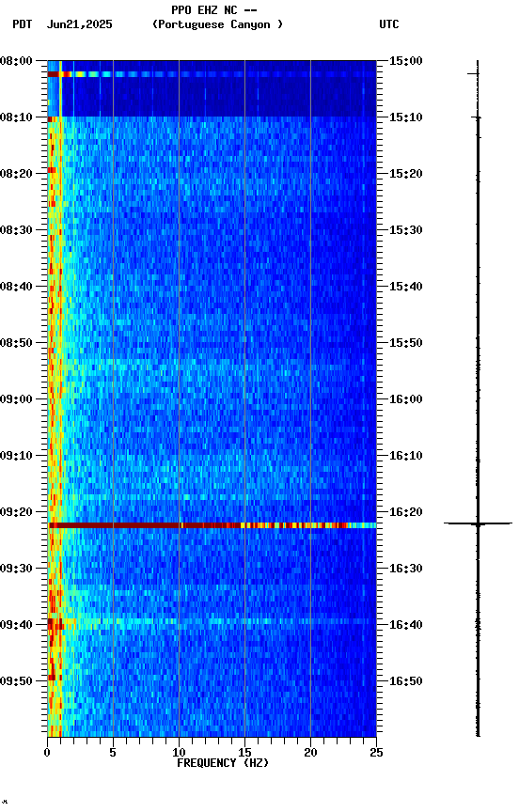Viewport: 519px width, 812px height.
Task: Click the large seismogram spike near 16:22
Action: (478, 523)
